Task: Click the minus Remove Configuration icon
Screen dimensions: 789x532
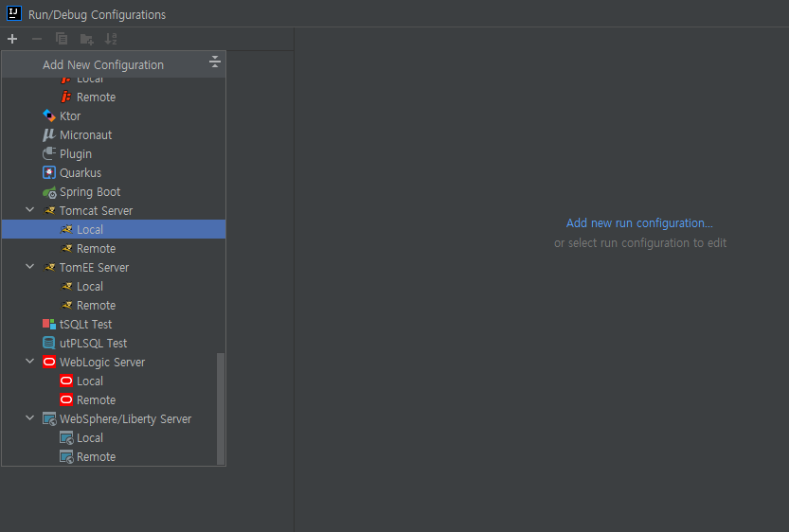Action: 37,39
